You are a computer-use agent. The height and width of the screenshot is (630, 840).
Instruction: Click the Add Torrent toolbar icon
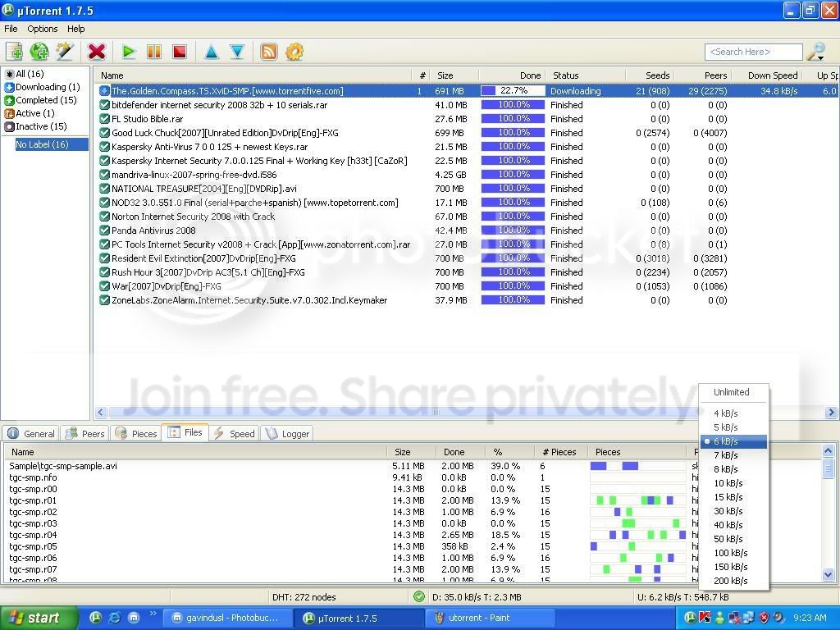pos(15,52)
